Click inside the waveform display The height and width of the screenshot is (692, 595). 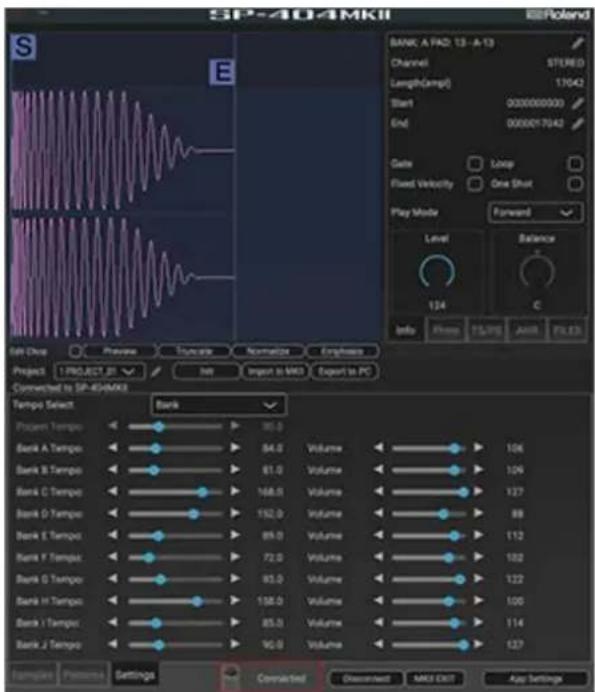click(x=196, y=185)
